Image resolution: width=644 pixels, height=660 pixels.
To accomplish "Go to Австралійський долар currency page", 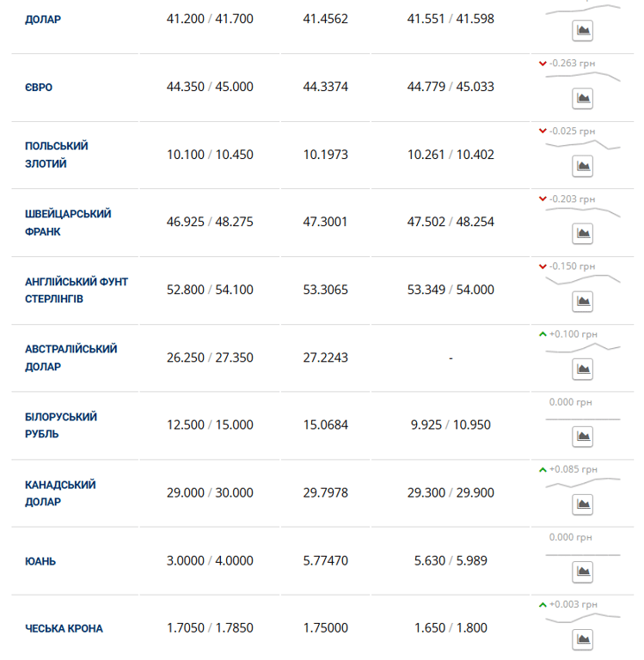I will coord(71,357).
